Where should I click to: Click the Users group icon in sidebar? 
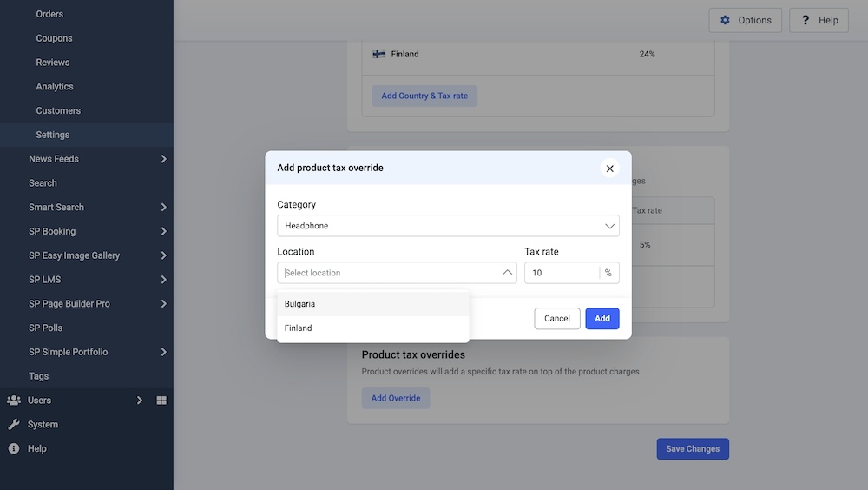click(x=14, y=401)
